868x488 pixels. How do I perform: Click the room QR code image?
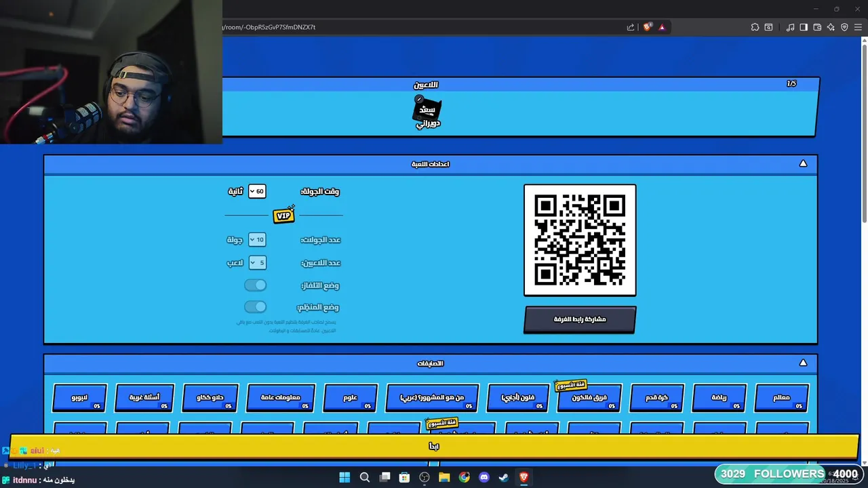point(580,240)
